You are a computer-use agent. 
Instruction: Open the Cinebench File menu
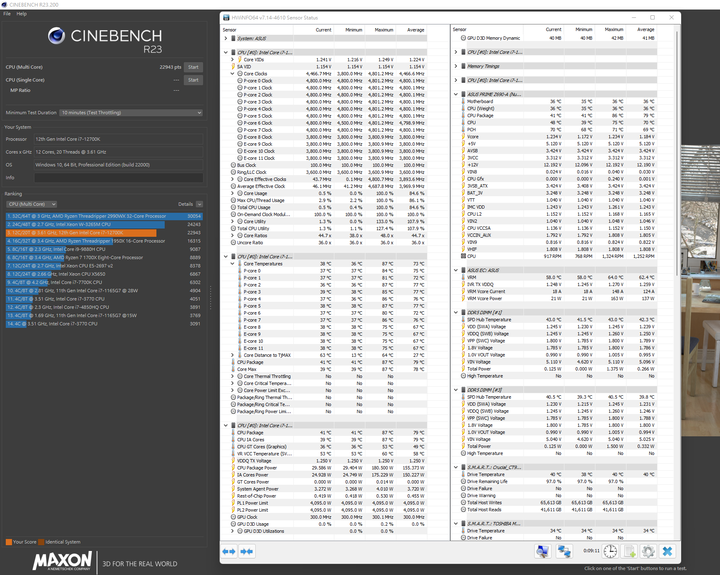point(7,14)
